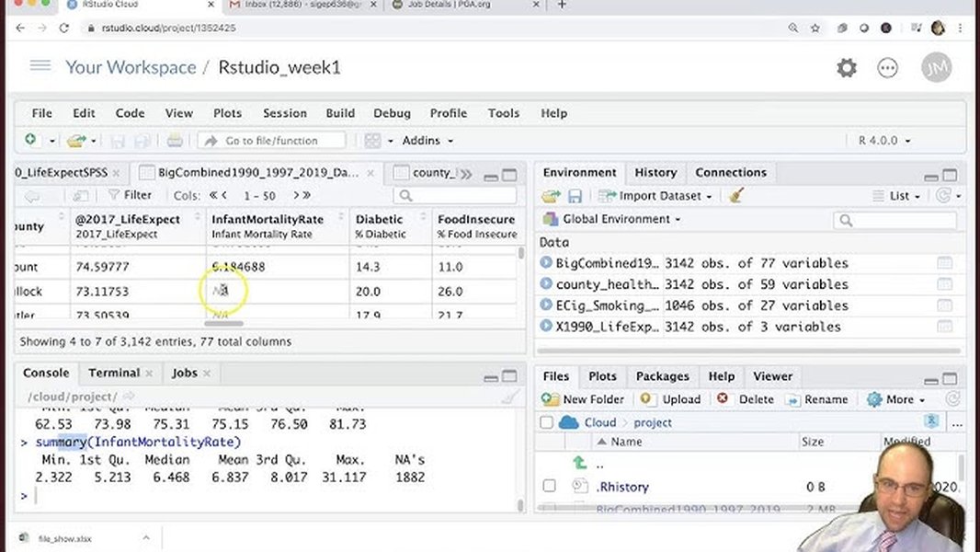The width and height of the screenshot is (980, 552).
Task: Click Delete in Files pane
Action: click(x=745, y=399)
